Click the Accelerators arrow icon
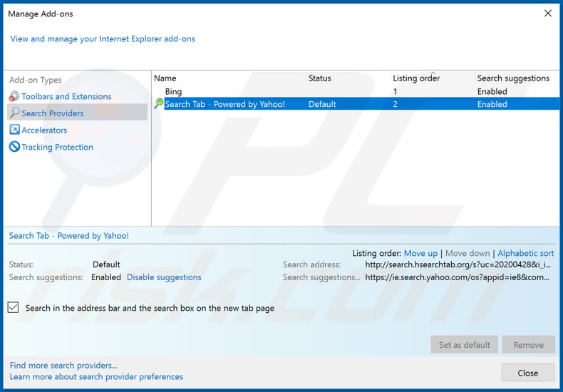This screenshot has width=563, height=392. [14, 130]
